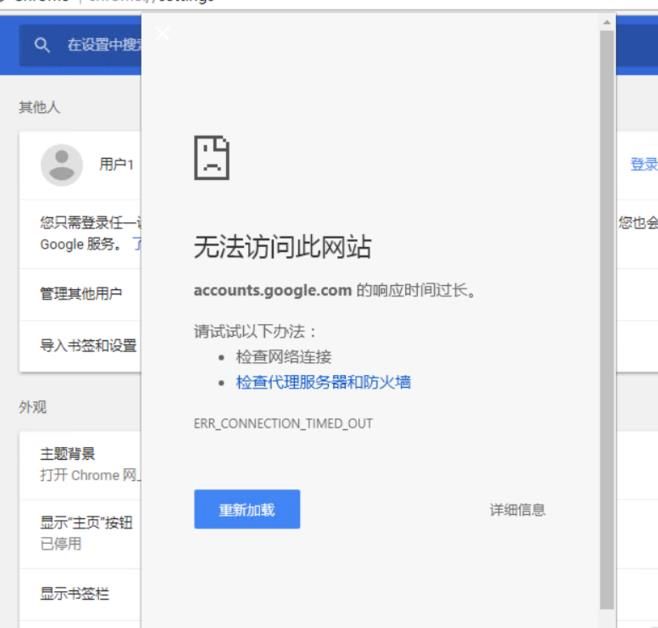Click the scrollbar up arrow in dialog
Image resolution: width=658 pixels, height=628 pixels.
pyautogui.click(x=606, y=22)
